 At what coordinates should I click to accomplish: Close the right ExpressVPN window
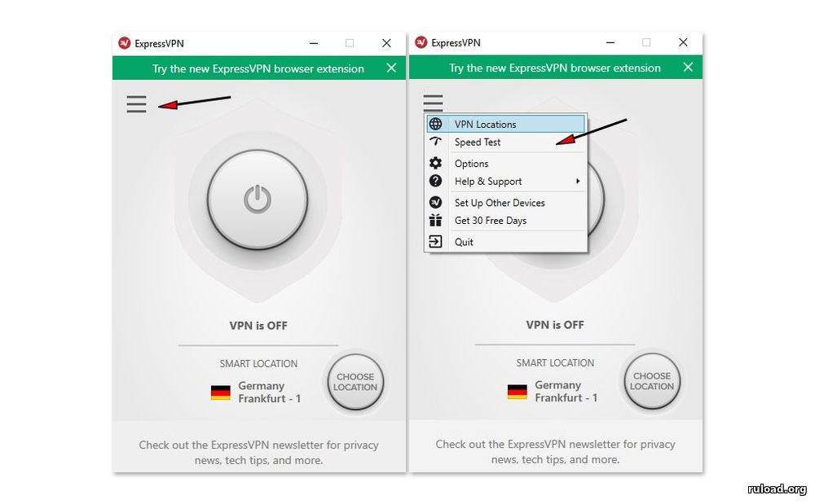[x=683, y=42]
